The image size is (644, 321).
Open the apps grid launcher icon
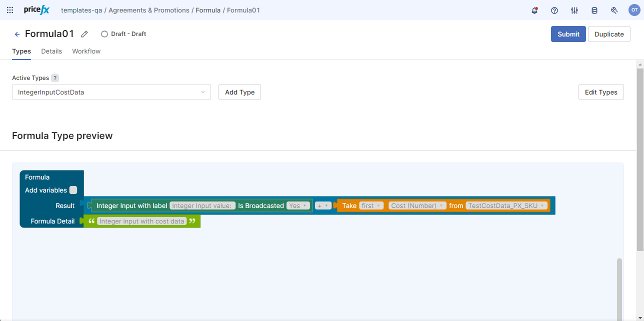pos(10,10)
